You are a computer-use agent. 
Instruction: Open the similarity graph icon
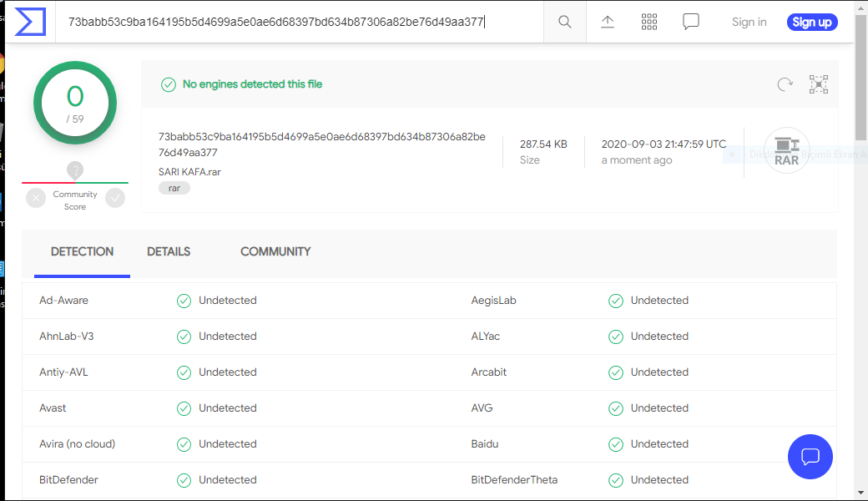(x=819, y=84)
